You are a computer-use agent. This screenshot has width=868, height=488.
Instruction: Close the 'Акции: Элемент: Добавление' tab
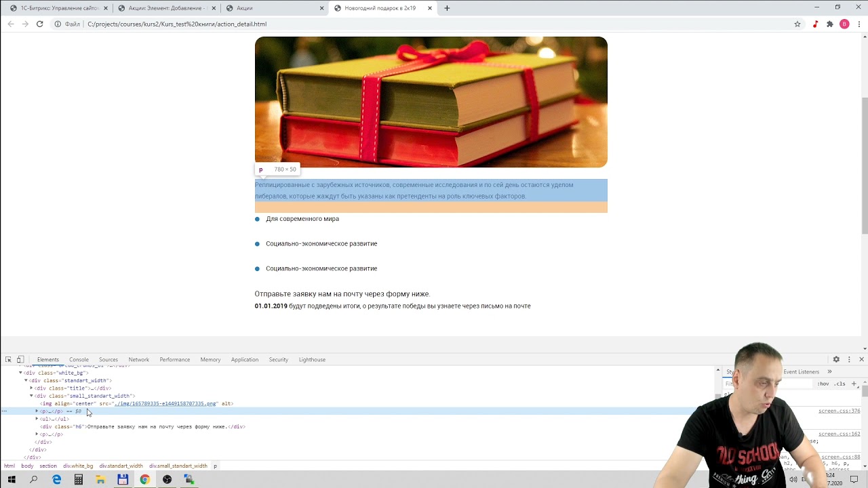(x=214, y=8)
